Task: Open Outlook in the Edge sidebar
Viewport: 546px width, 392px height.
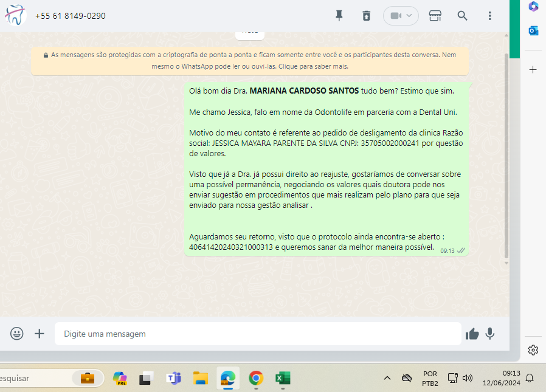Action: click(533, 30)
